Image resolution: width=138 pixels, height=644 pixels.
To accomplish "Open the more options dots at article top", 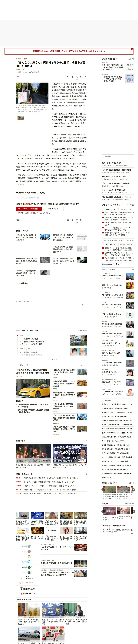I will tap(85, 77).
